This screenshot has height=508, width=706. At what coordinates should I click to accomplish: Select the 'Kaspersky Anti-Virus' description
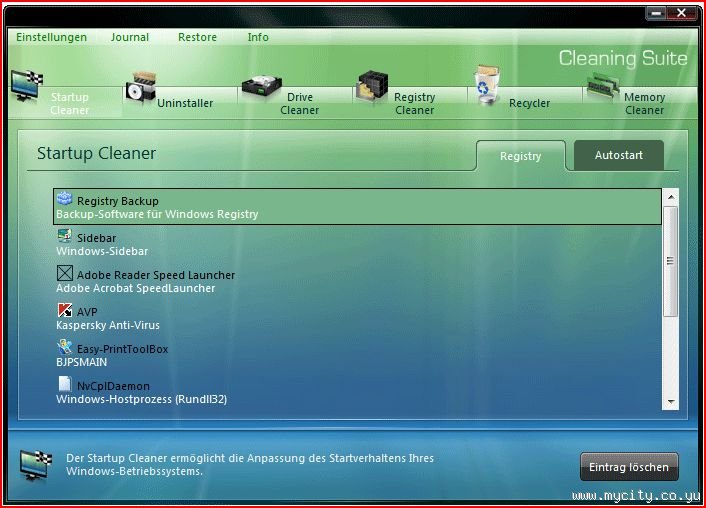point(108,325)
